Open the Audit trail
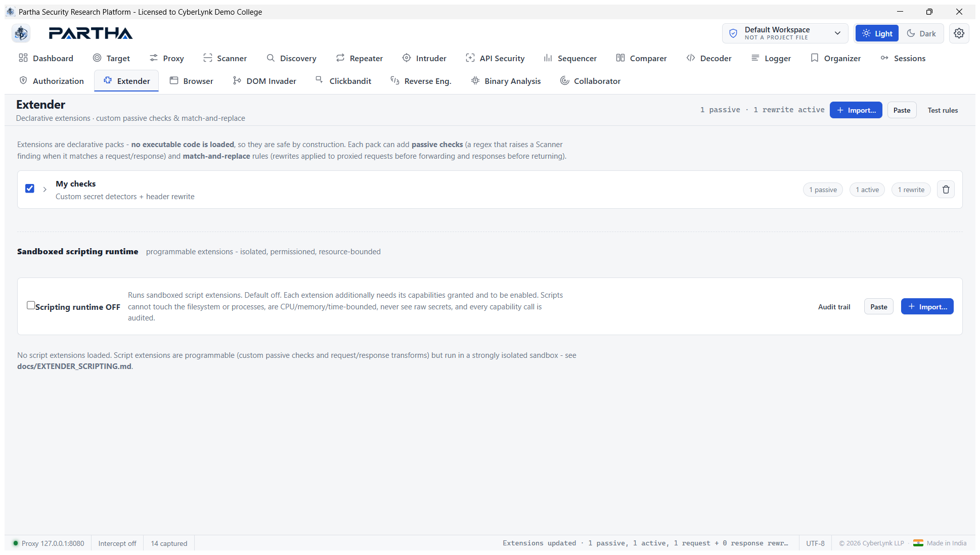Screen dimensions: 980x555 pyautogui.click(x=834, y=307)
